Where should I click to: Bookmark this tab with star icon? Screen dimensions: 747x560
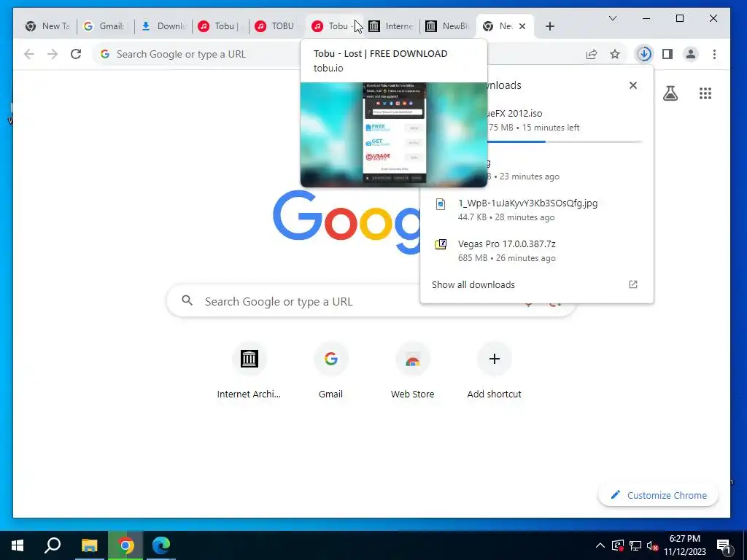click(x=615, y=54)
